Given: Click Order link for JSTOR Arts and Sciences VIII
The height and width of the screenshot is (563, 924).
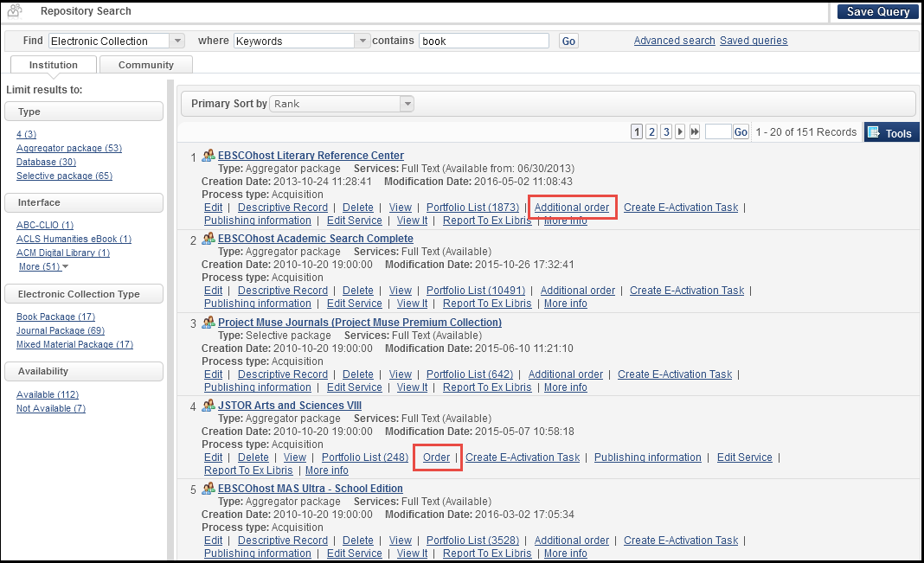Looking at the screenshot, I should [x=436, y=457].
